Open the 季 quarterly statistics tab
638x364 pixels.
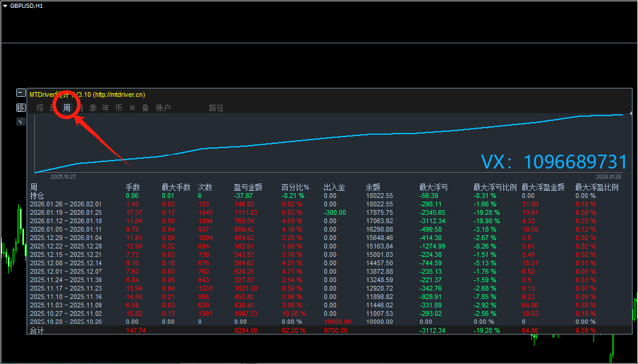(x=93, y=108)
